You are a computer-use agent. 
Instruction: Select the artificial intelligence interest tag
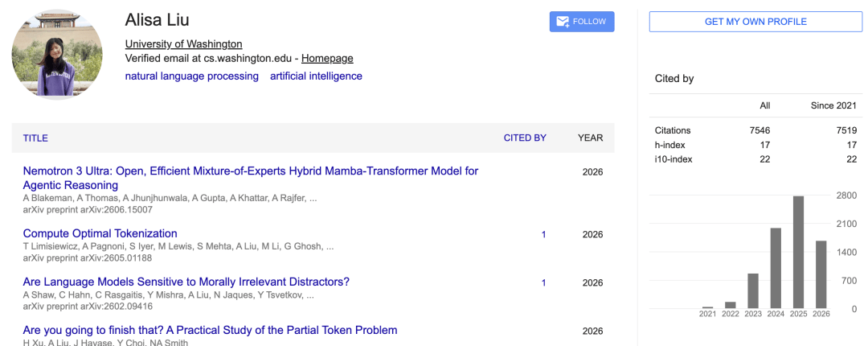(316, 76)
